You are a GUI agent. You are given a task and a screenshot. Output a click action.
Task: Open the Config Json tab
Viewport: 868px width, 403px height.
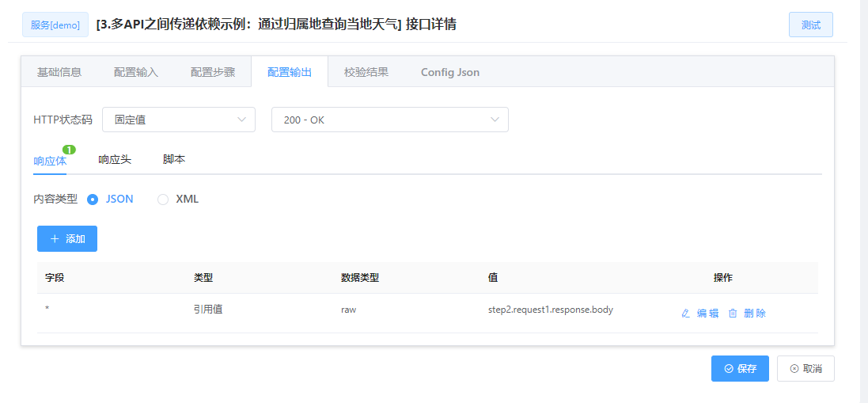pyautogui.click(x=450, y=72)
